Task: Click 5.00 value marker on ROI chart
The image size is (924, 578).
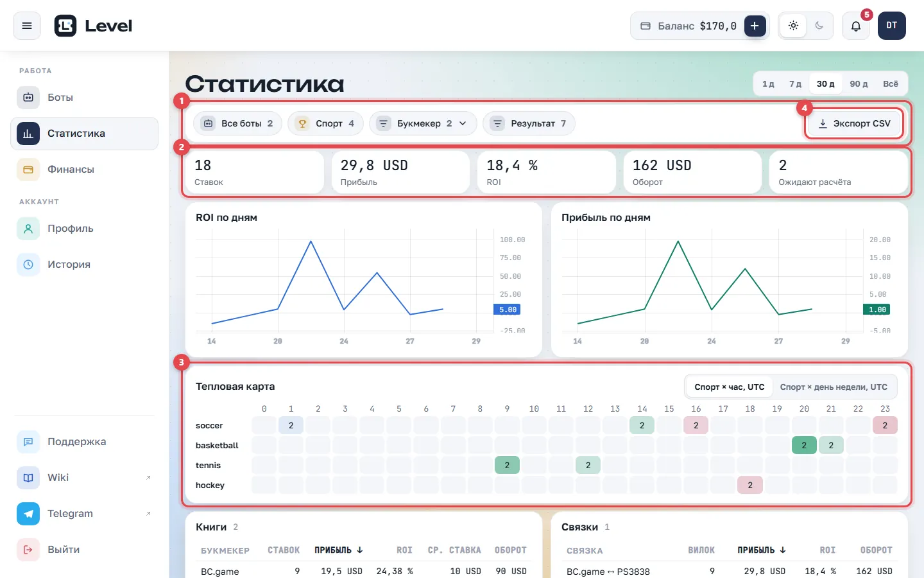Action: [508, 310]
